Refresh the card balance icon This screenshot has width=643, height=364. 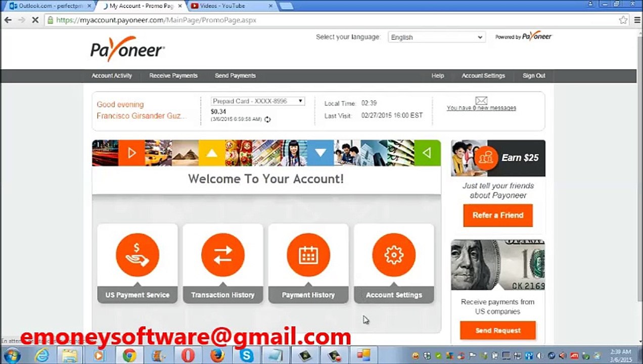click(x=267, y=119)
